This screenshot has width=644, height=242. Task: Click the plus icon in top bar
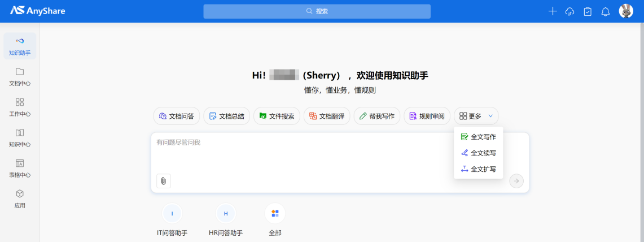click(x=553, y=11)
